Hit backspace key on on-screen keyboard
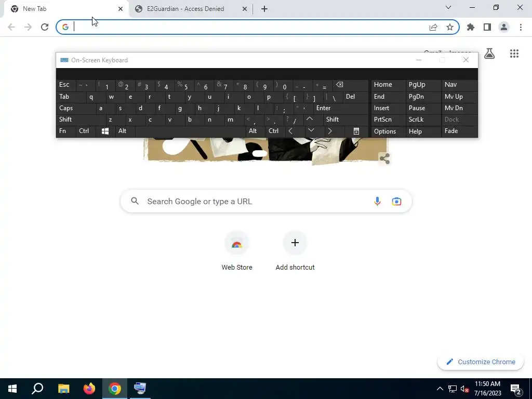The image size is (532, 399). [351, 85]
